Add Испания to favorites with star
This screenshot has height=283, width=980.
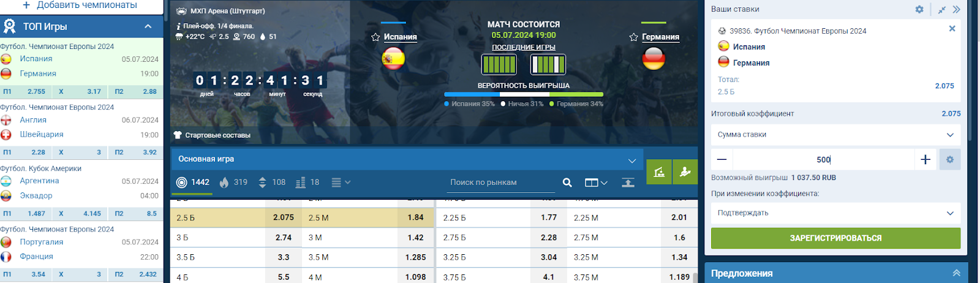(x=375, y=37)
